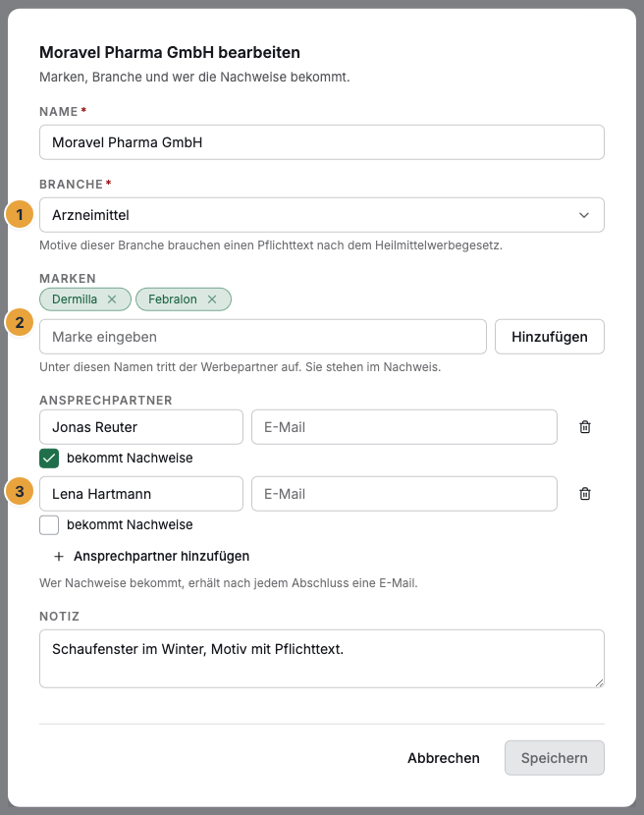Click Abbrechen to cancel editing

(x=444, y=758)
